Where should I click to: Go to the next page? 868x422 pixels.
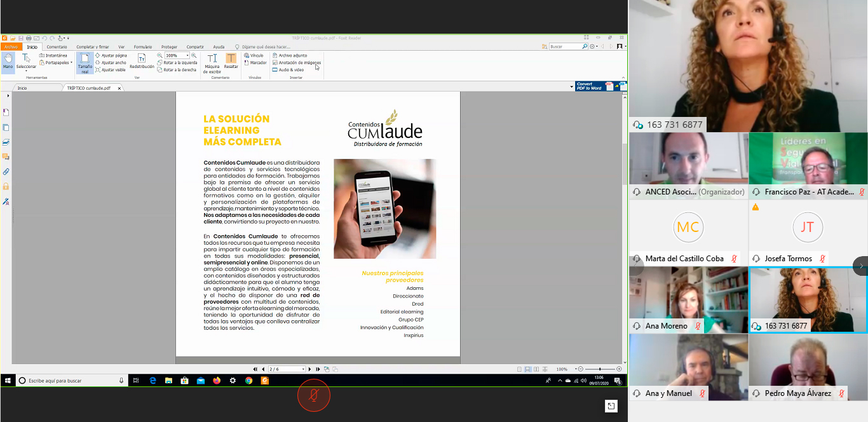(309, 369)
